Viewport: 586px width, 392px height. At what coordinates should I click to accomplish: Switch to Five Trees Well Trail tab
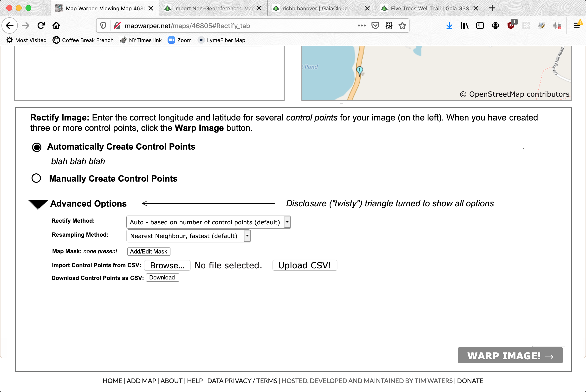[429, 8]
